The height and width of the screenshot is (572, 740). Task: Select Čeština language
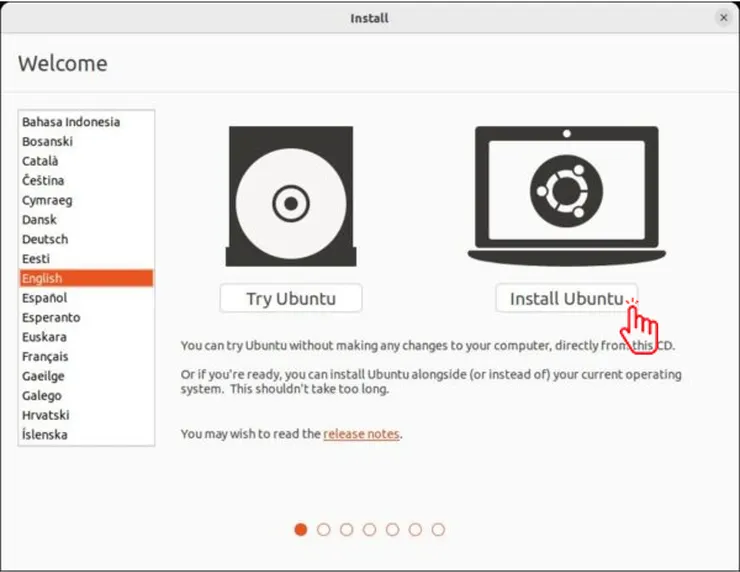coord(86,180)
